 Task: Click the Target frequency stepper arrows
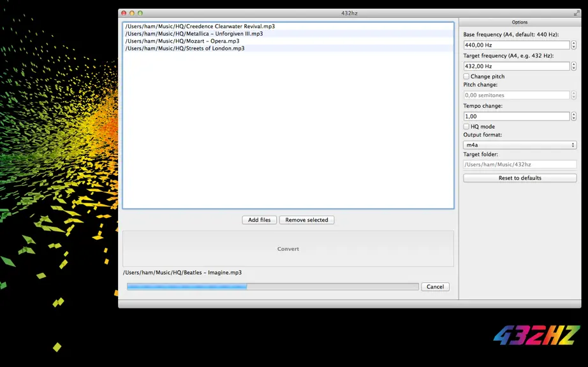(x=573, y=66)
